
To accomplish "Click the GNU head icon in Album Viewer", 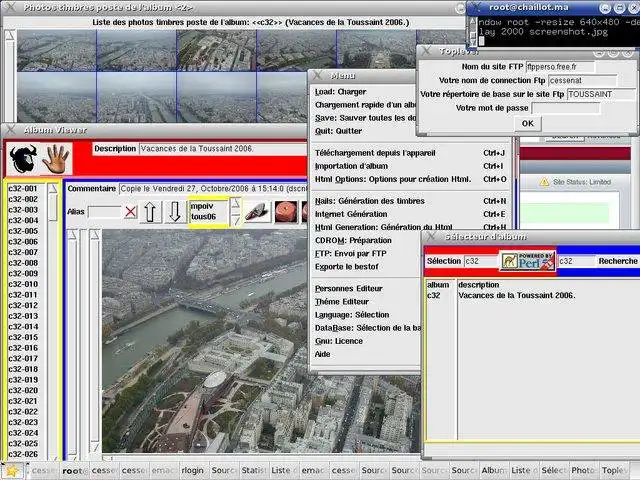I will 23,158.
